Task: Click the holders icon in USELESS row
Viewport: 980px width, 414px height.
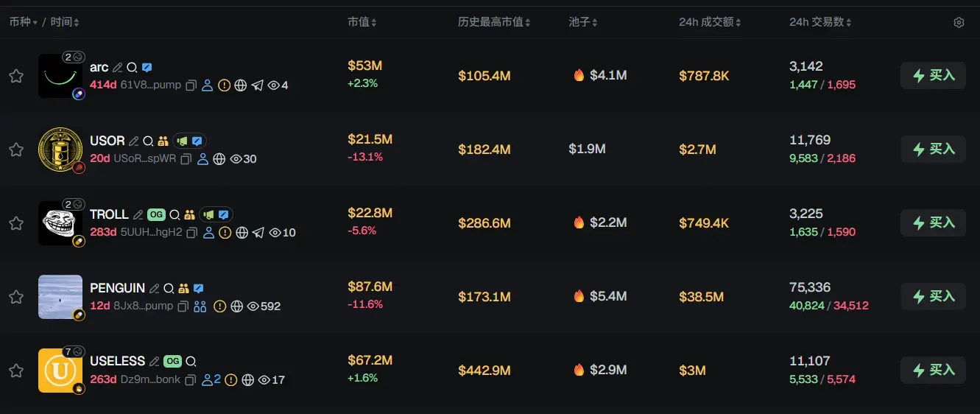Action: tap(211, 380)
